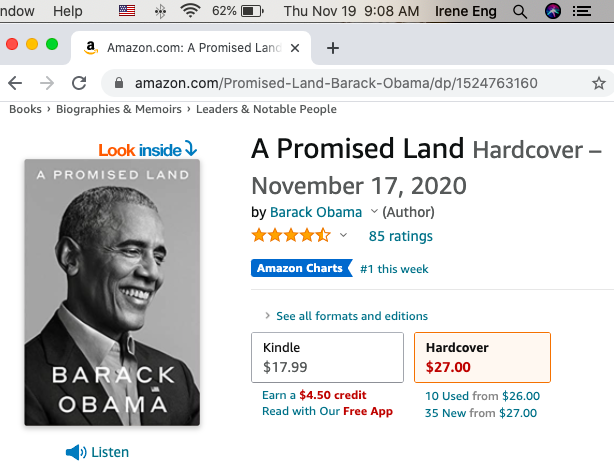Go back using browser back arrow

pyautogui.click(x=15, y=83)
